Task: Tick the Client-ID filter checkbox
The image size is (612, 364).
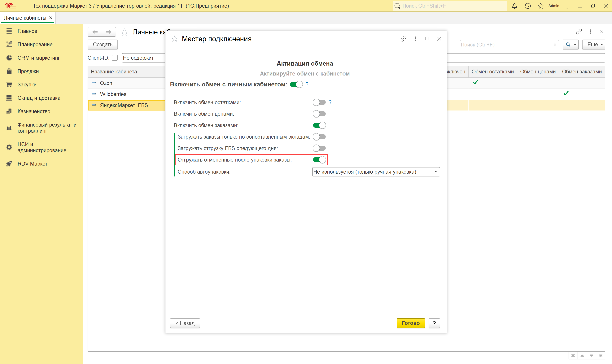Action: [115, 58]
